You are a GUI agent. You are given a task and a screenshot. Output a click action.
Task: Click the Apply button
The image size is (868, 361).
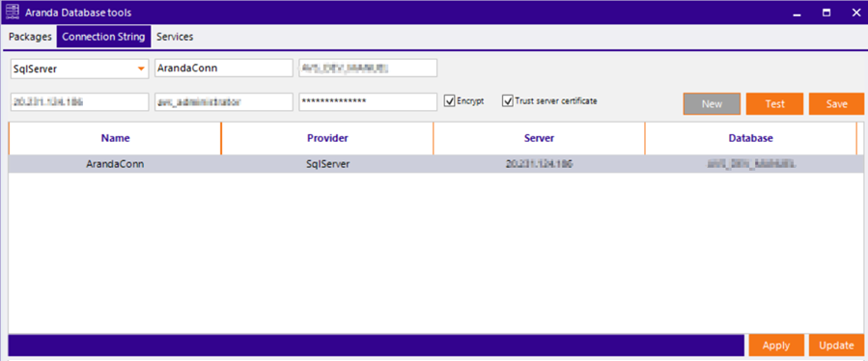point(776,346)
